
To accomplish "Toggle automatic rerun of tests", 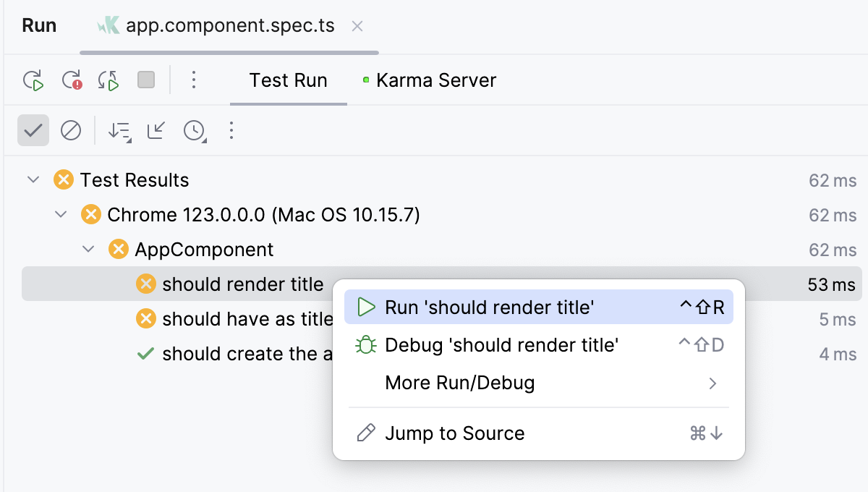I will click(107, 80).
